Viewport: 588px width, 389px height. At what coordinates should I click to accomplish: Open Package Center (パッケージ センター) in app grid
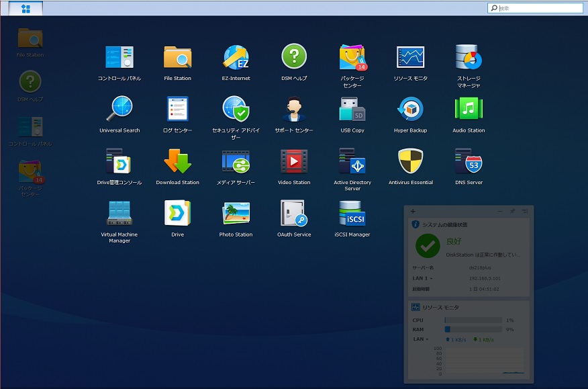[352, 57]
